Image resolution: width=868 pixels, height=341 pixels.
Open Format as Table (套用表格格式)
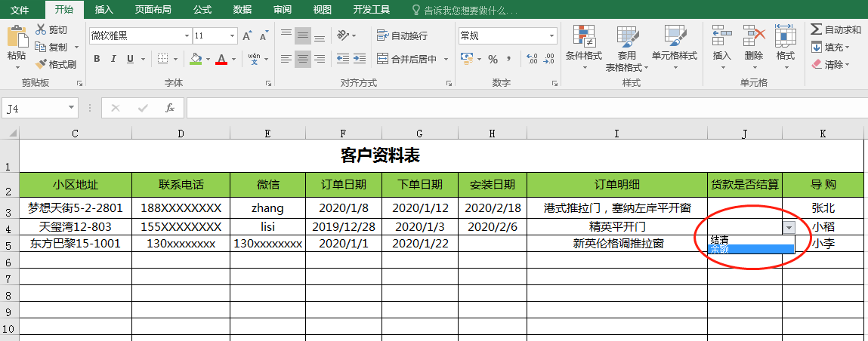point(627,48)
